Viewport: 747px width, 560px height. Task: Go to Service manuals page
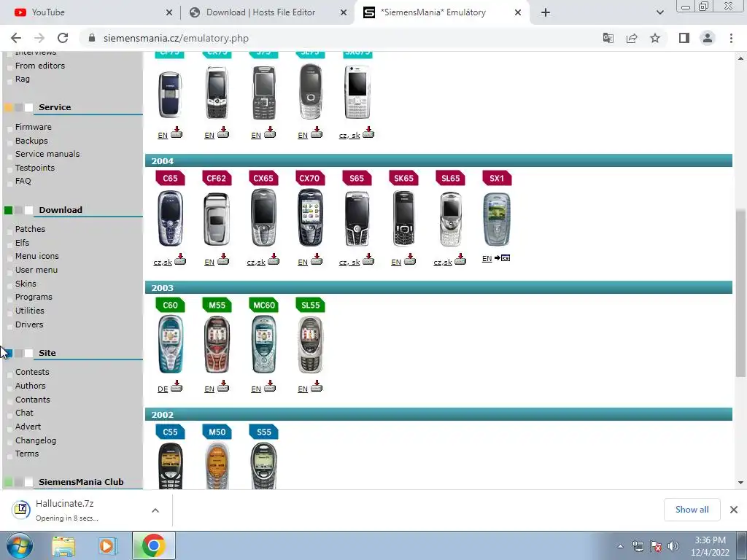(x=47, y=154)
